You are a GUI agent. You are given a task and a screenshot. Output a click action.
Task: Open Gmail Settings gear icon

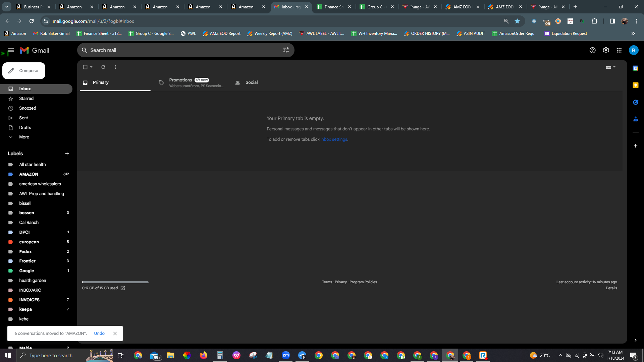(x=606, y=50)
